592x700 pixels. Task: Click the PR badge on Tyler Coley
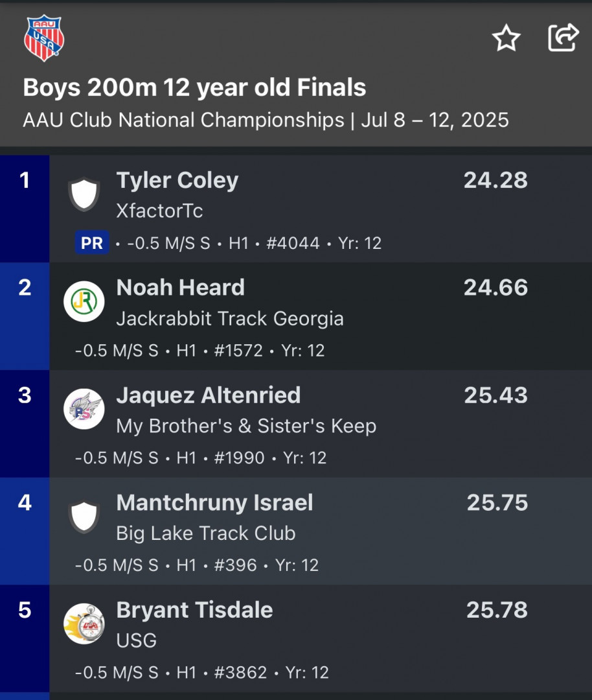pyautogui.click(x=92, y=242)
